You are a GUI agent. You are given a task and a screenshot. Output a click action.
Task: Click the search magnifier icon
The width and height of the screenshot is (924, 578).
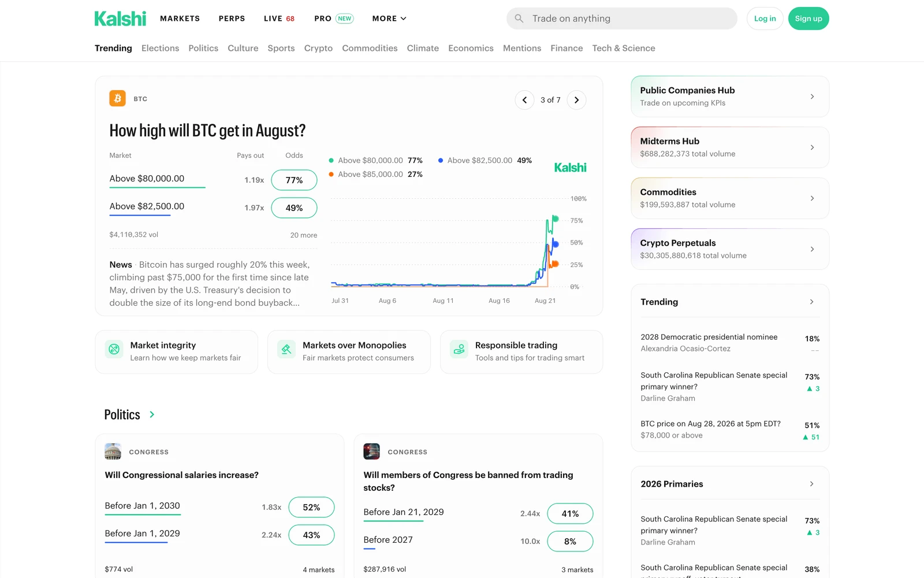pyautogui.click(x=519, y=18)
